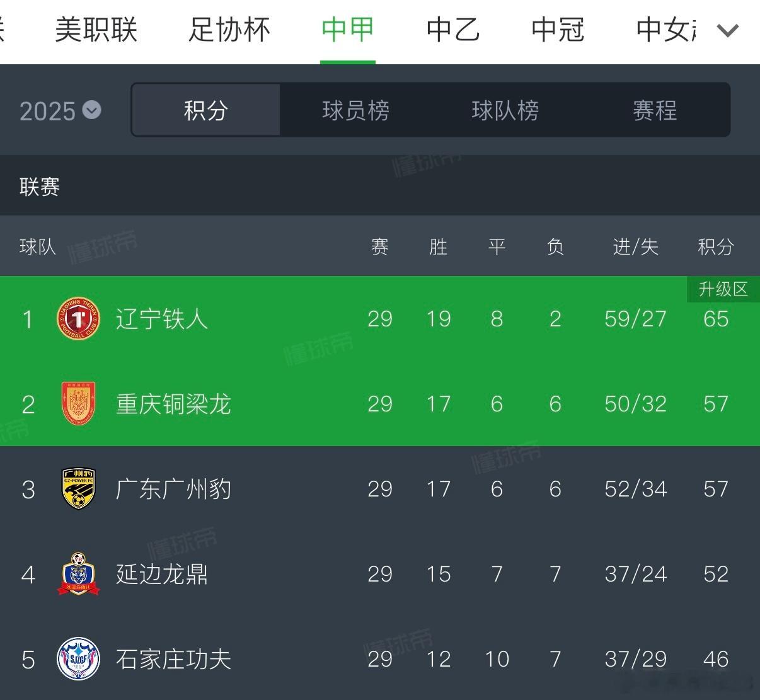
Task: Open the 辽宁铁人 team name link
Action: (161, 319)
